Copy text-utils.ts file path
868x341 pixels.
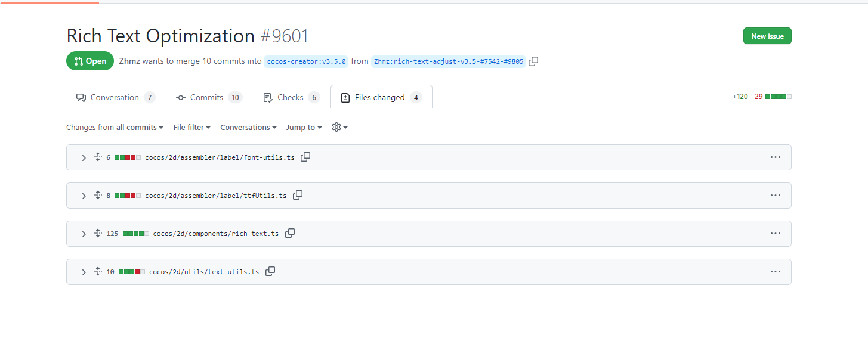(270, 272)
